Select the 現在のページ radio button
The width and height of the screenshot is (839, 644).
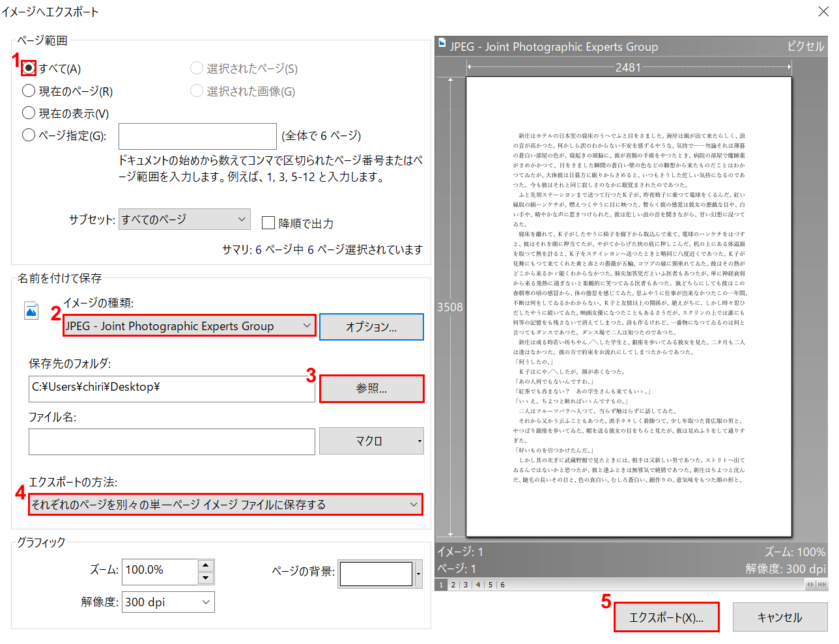(x=29, y=91)
